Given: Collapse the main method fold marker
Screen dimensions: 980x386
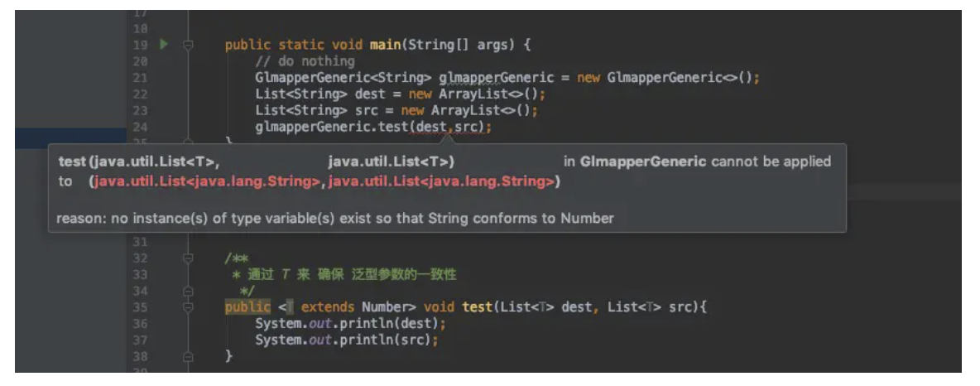Looking at the screenshot, I should coord(188,45).
